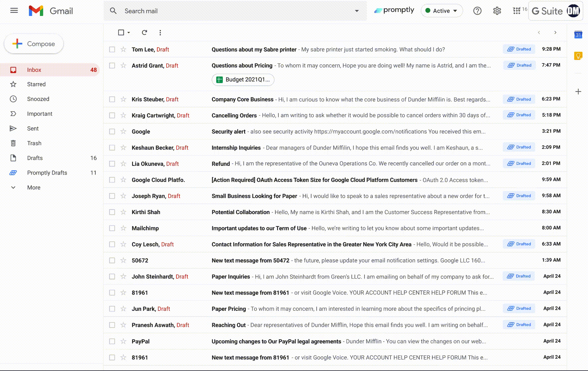Click the Get add-ons plus icon
The image size is (588, 371).
[x=578, y=91]
